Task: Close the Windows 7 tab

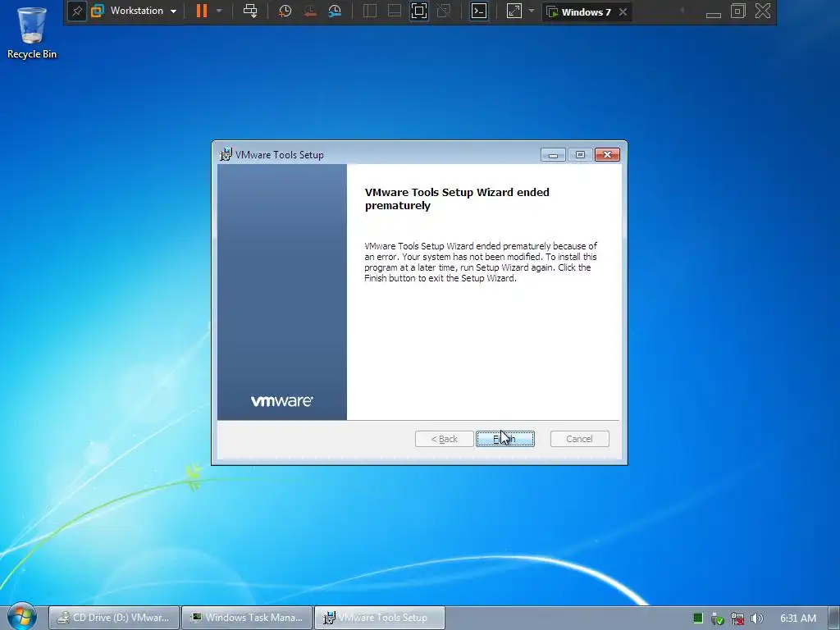Action: pos(623,11)
